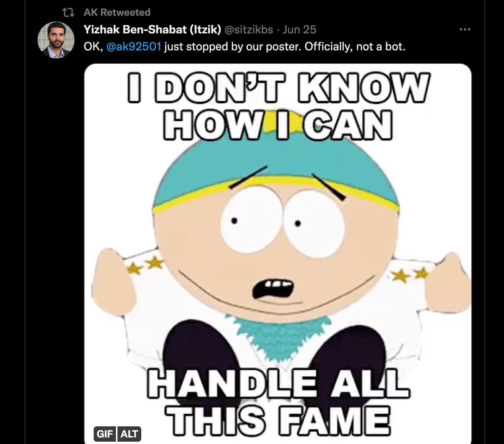Image resolution: width=504 pixels, height=444 pixels.
Task: Open the Jun 25 tweet timestamp
Action: pos(299,30)
